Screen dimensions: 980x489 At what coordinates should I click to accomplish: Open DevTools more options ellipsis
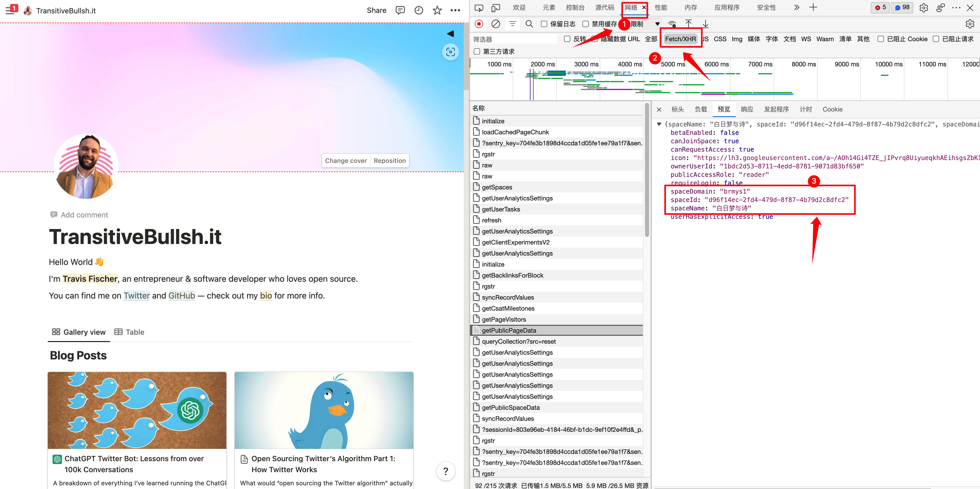click(956, 8)
